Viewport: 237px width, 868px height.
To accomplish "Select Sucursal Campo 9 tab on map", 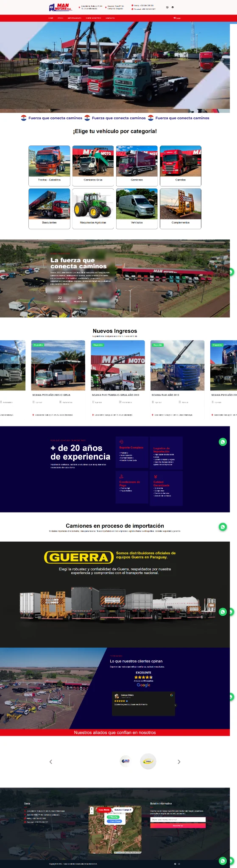I will (123, 810).
